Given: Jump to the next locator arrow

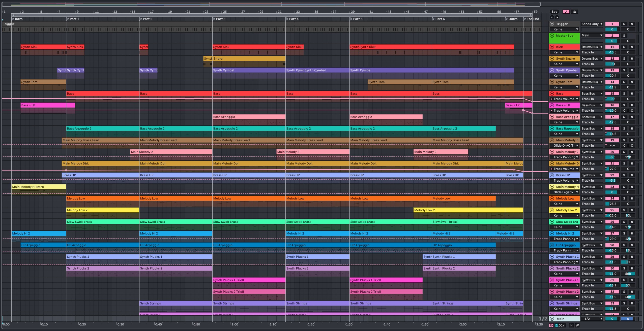Looking at the screenshot, I should (x=557, y=17).
